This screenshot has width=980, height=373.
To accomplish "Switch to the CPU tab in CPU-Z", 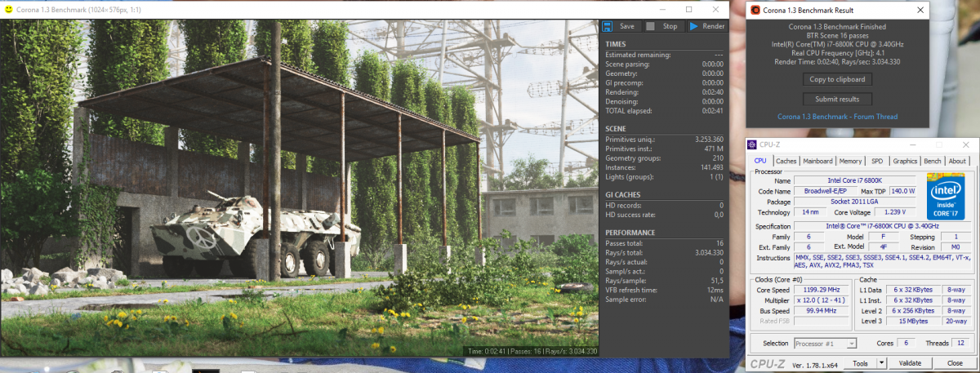I will point(760,161).
